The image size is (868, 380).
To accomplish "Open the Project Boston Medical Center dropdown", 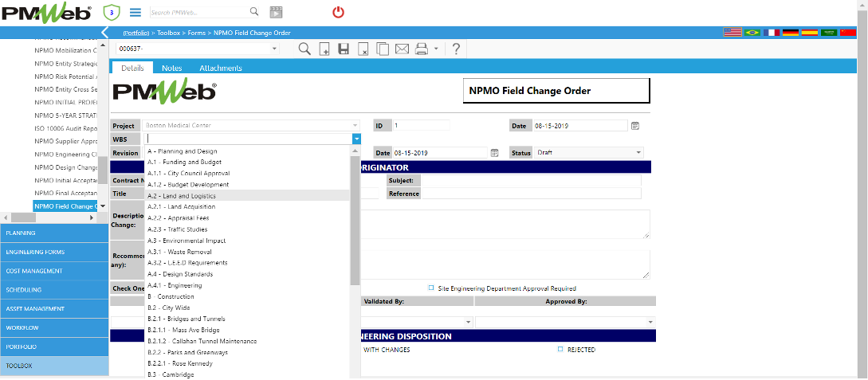I will [x=355, y=126].
